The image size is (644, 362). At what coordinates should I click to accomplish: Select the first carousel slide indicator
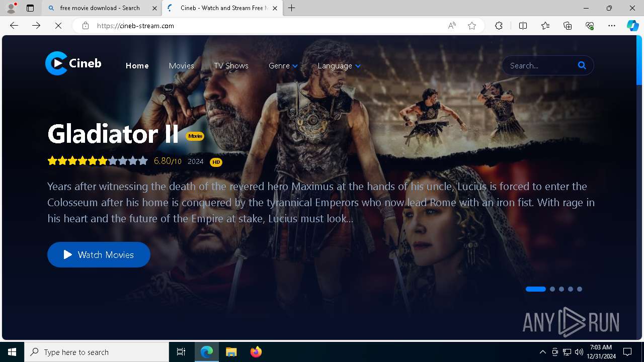pos(536,289)
